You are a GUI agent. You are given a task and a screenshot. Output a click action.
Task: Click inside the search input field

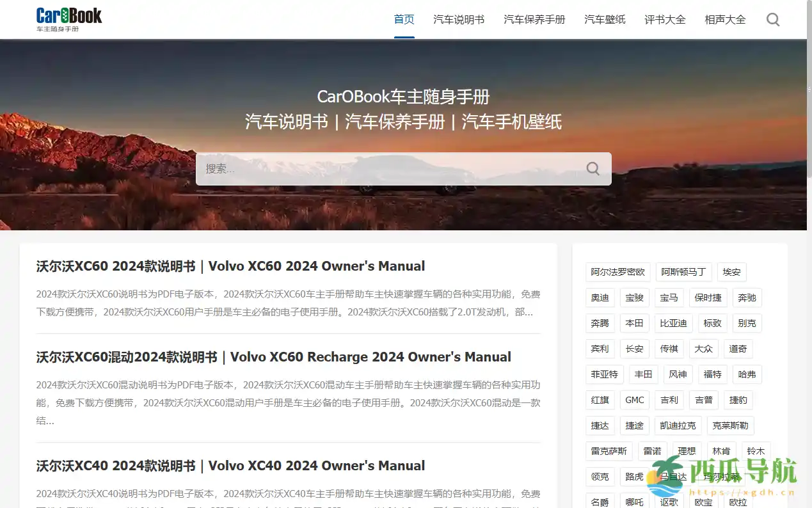(x=384, y=168)
